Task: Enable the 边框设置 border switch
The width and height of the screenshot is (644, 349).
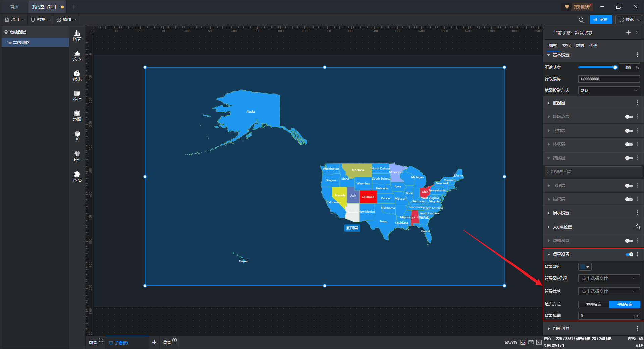Action: tap(629, 241)
